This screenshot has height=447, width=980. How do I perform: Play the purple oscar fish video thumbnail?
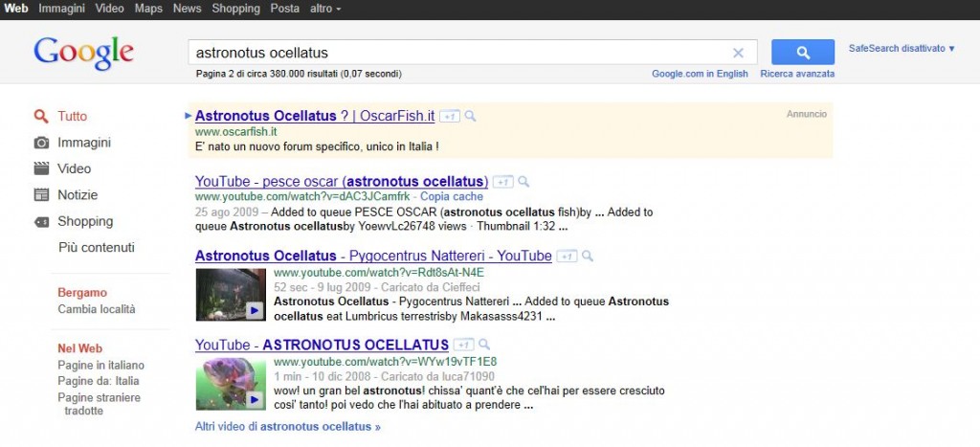tap(231, 384)
